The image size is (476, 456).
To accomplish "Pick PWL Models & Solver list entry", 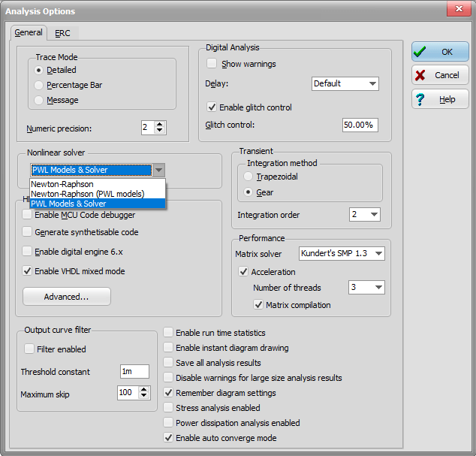I will (x=69, y=204).
